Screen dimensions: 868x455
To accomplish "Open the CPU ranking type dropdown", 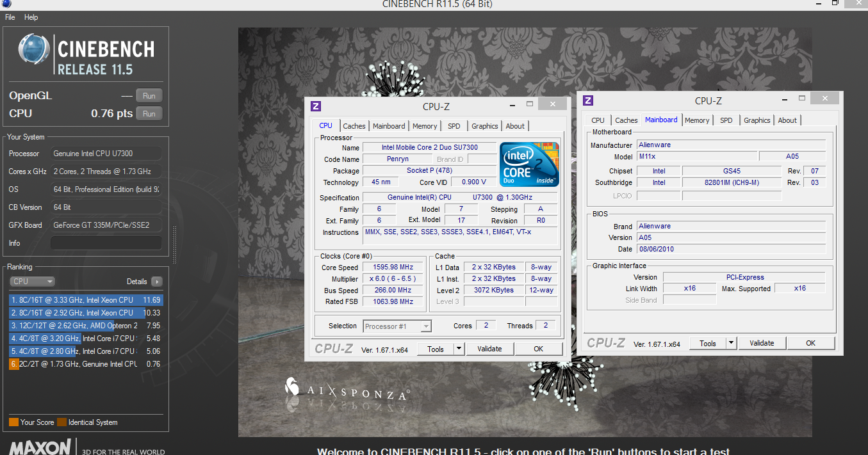I will 32,282.
